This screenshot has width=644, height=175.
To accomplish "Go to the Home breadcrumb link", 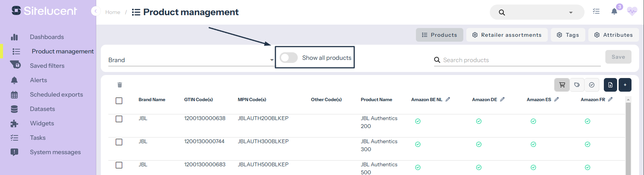I will pos(113,12).
